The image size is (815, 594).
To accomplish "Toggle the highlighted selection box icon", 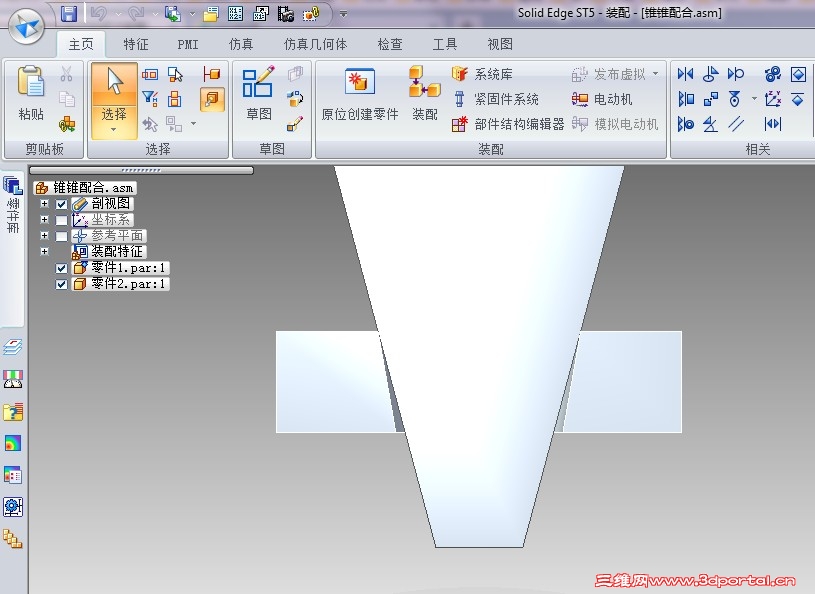I will (x=212, y=99).
